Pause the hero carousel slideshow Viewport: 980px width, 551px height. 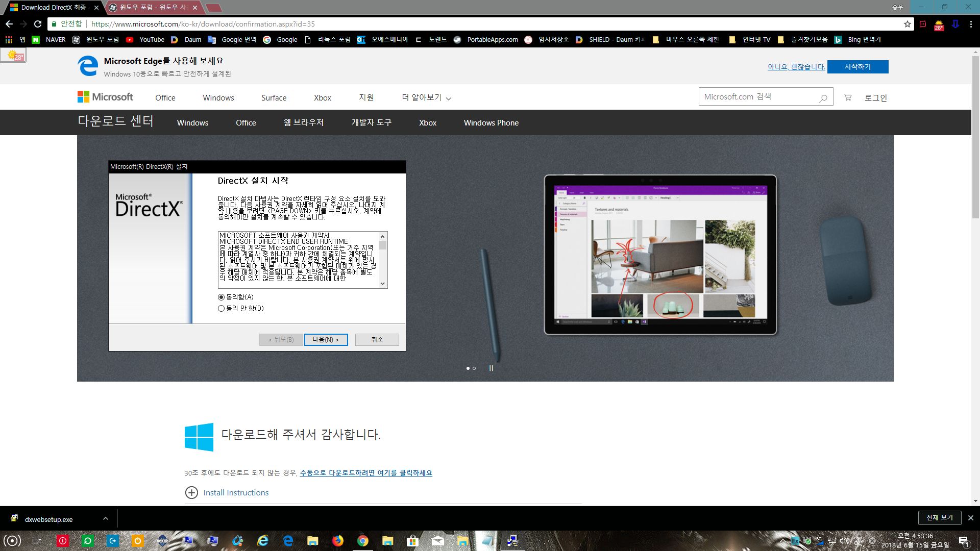(x=491, y=368)
